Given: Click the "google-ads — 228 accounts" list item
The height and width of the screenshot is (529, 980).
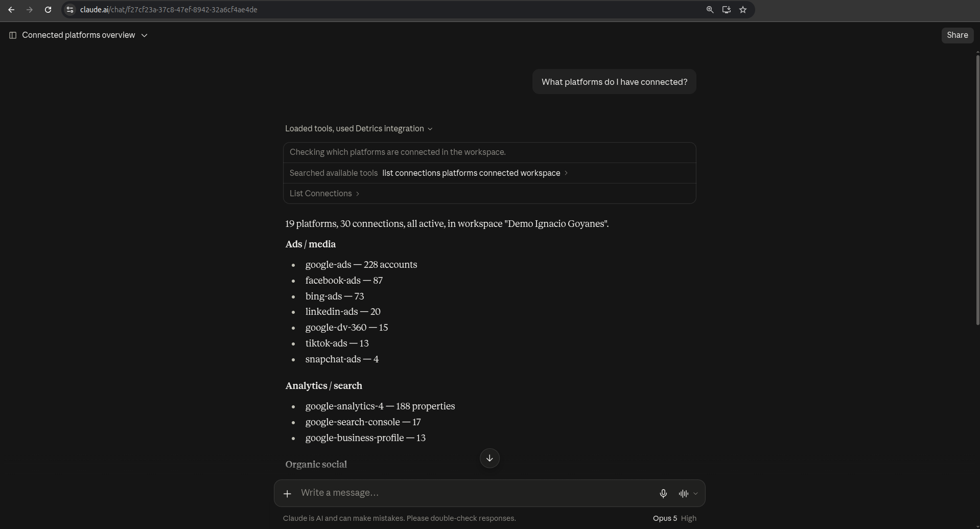Looking at the screenshot, I should pyautogui.click(x=361, y=265).
